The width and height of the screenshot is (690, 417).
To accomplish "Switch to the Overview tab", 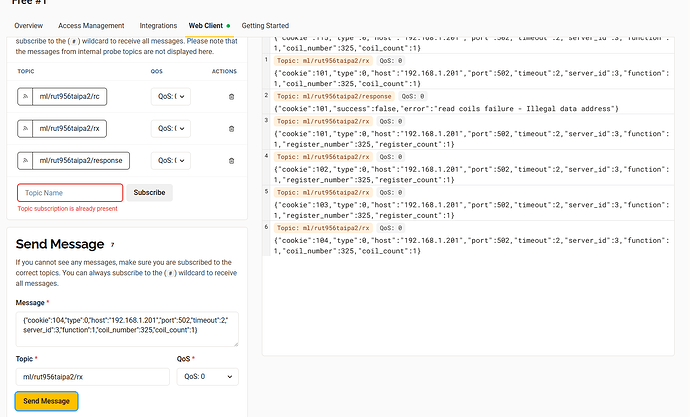I will pos(29,24).
